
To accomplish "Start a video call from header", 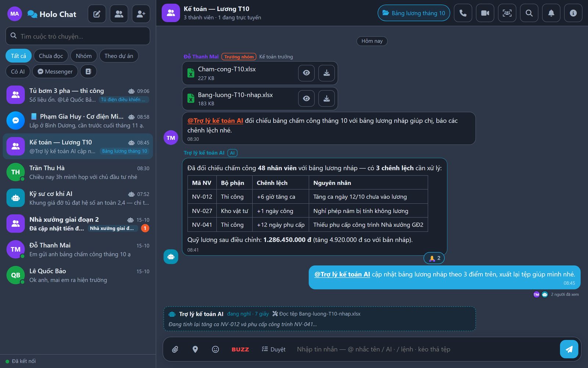I will [485, 13].
